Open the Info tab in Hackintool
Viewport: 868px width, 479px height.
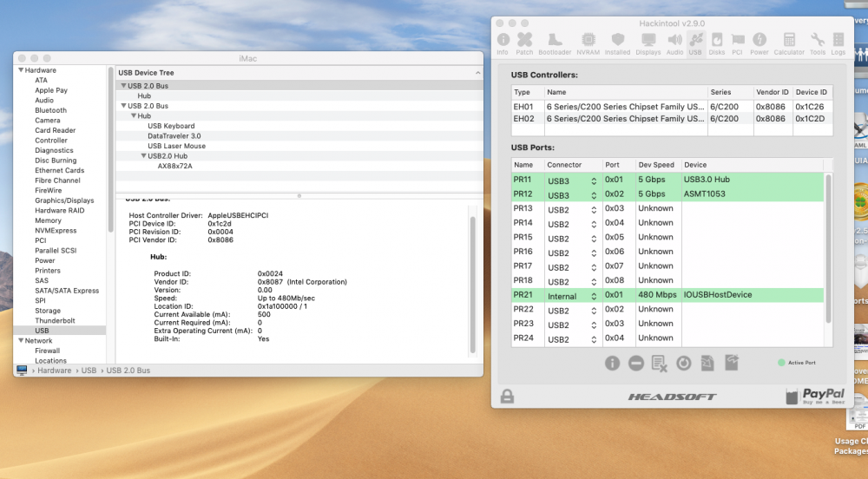[x=503, y=43]
